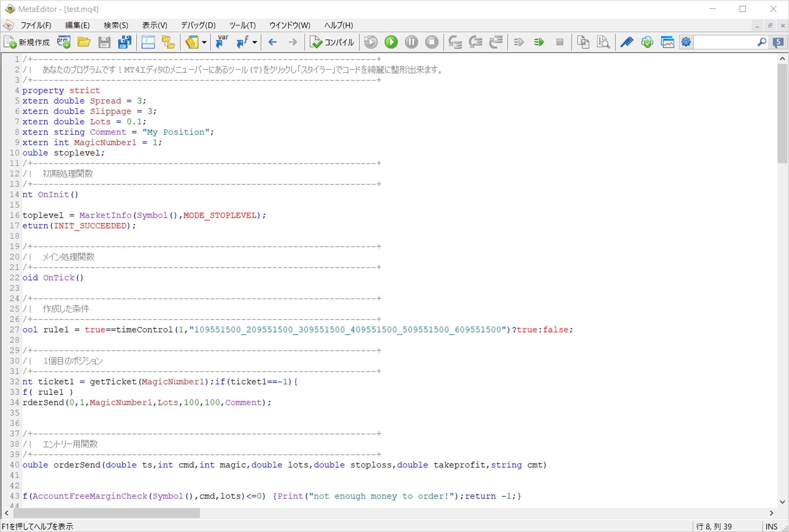Start debugging with the green play icon
789x532 pixels.
(x=391, y=42)
